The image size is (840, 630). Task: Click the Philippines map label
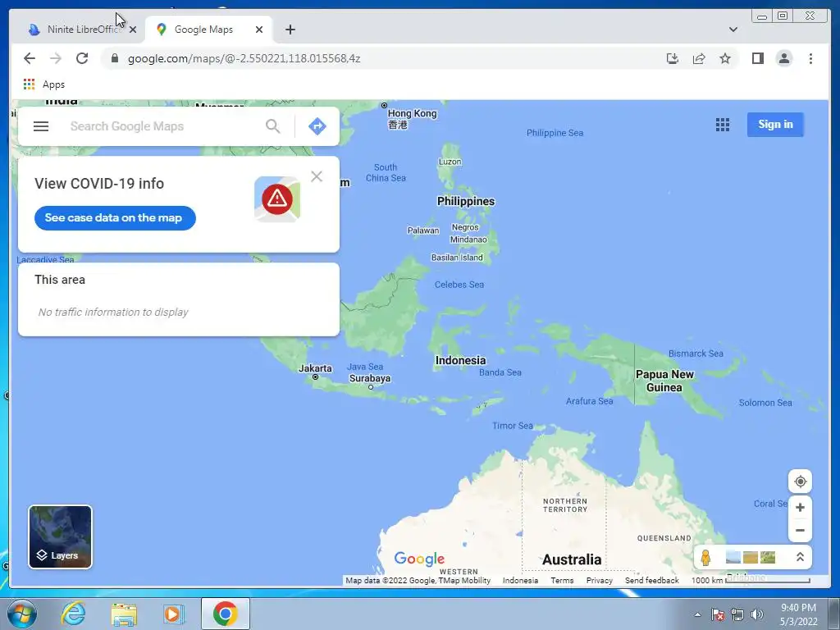pyautogui.click(x=466, y=202)
